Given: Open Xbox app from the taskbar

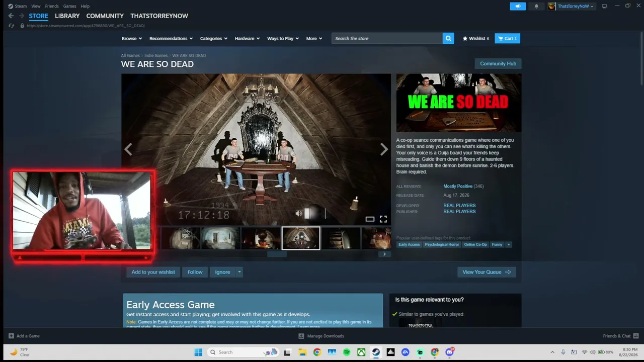Looking at the screenshot, I should 361,352.
